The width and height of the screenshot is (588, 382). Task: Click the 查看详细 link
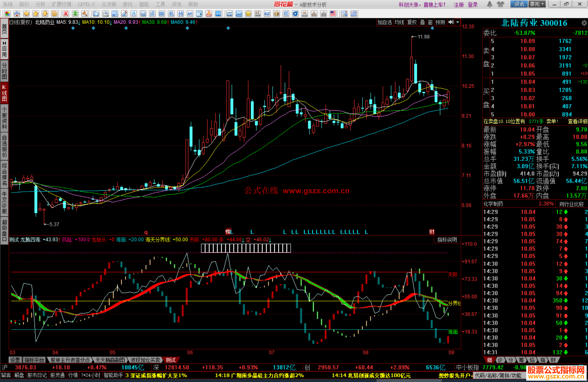pos(577,122)
